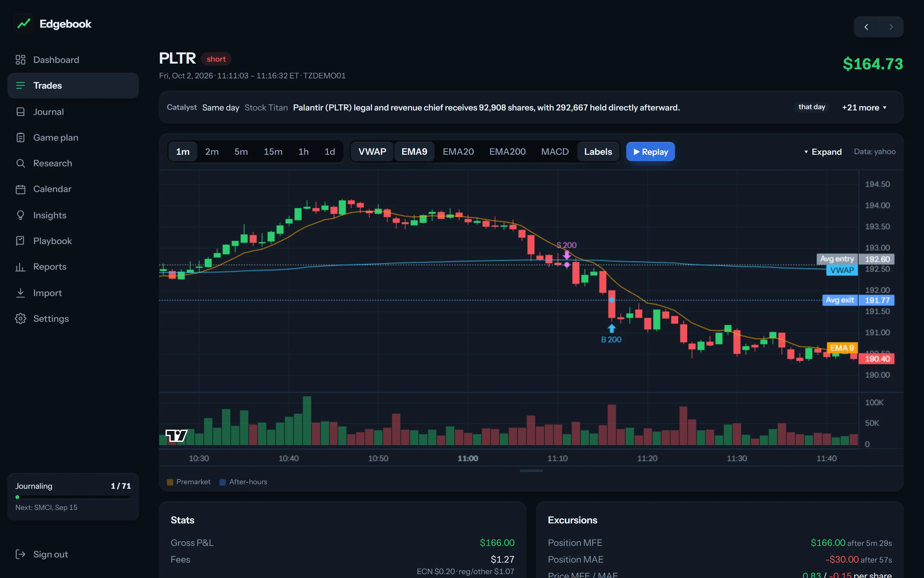This screenshot has width=924, height=578.
Task: Toggle chart Labels off
Action: tap(598, 152)
